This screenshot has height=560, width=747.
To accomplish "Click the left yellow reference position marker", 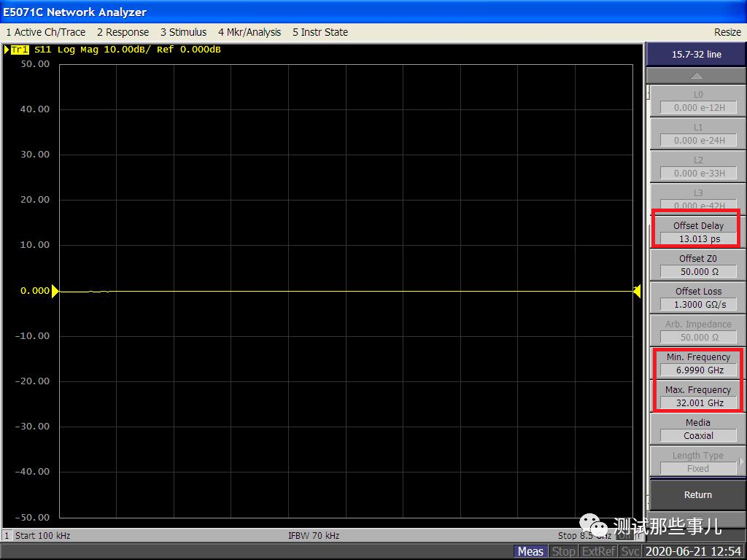I will coord(55,290).
